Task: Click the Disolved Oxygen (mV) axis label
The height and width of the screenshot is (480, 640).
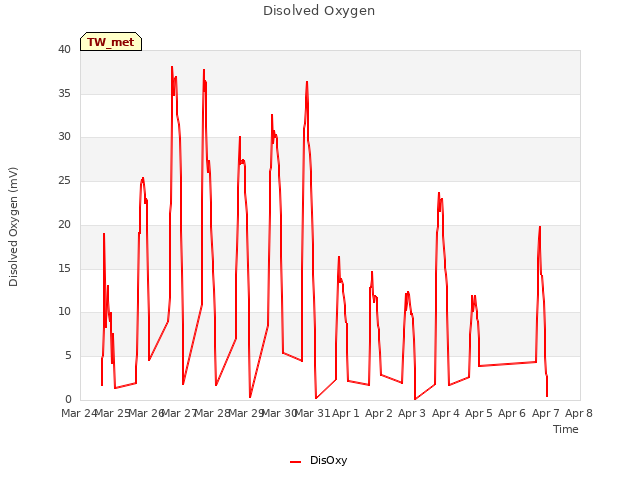Action: click(x=13, y=227)
